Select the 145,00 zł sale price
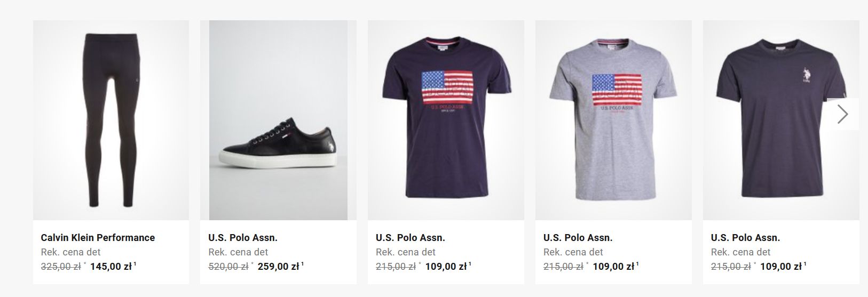 pyautogui.click(x=111, y=267)
